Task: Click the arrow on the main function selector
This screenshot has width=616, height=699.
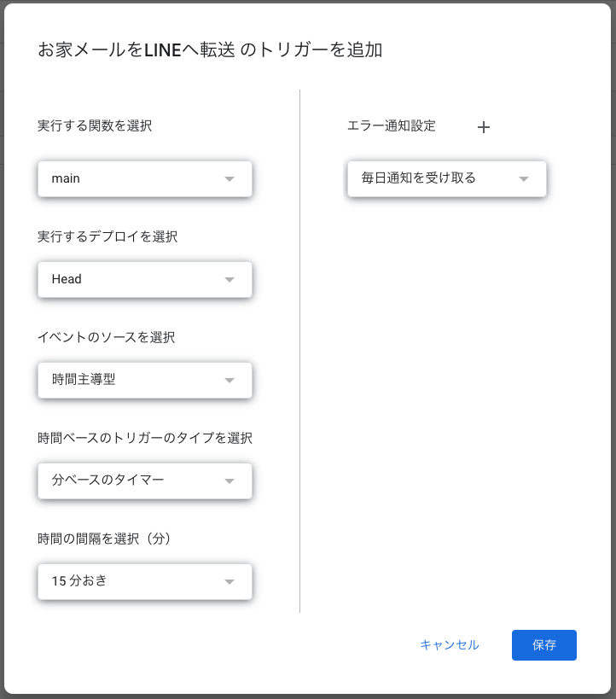Action: (x=230, y=178)
